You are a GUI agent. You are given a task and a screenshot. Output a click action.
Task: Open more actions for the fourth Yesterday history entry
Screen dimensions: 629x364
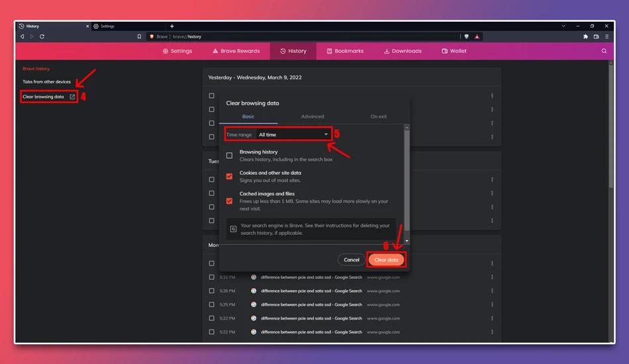click(492, 137)
